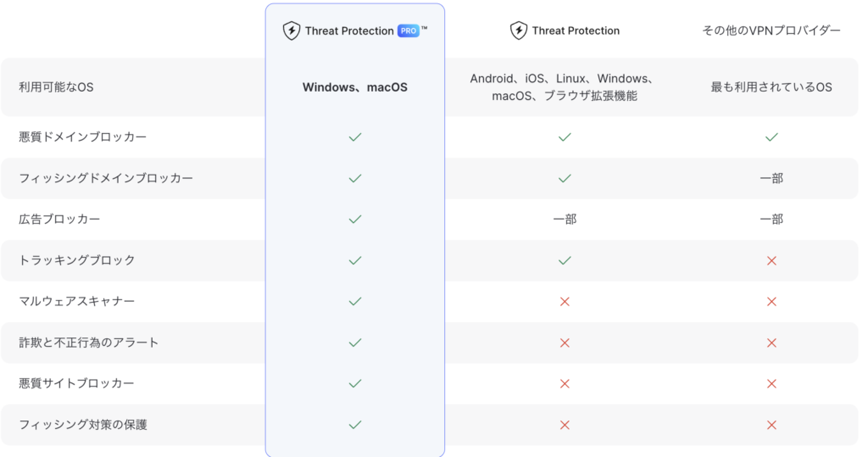Image resolution: width=868 pixels, height=457 pixels.
Task: Click the Threat Protection Pro shield icon
Action: tap(292, 31)
